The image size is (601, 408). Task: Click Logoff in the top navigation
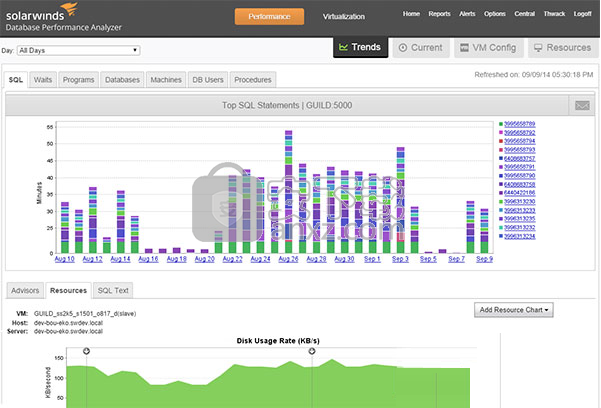pos(582,14)
